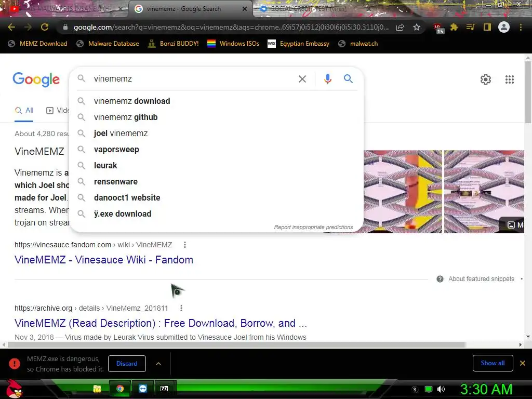The image size is (532, 399).
Task: Open the Bonzi BUDDY! bookmark
Action: [x=173, y=44]
